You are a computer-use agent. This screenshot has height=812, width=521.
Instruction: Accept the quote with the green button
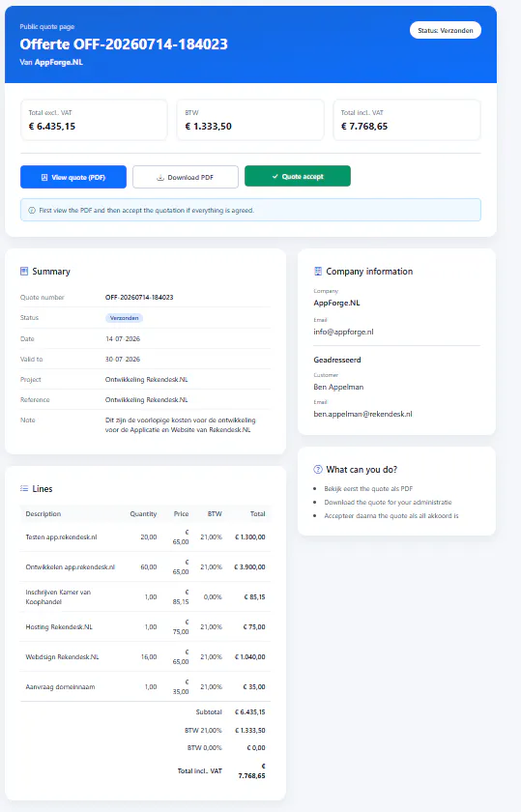[x=298, y=176]
